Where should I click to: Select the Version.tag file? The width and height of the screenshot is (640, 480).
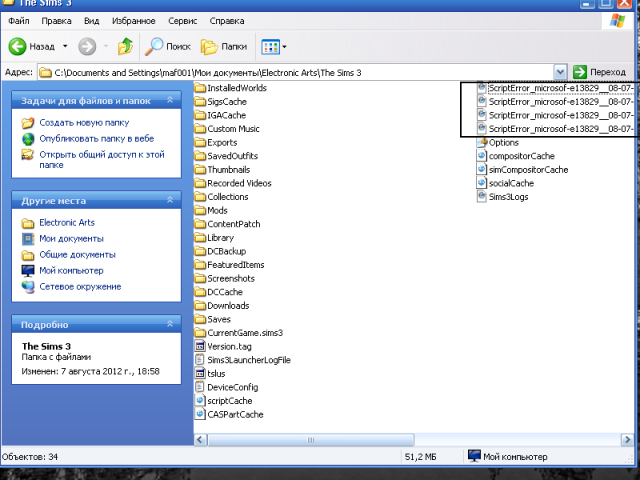tap(228, 346)
